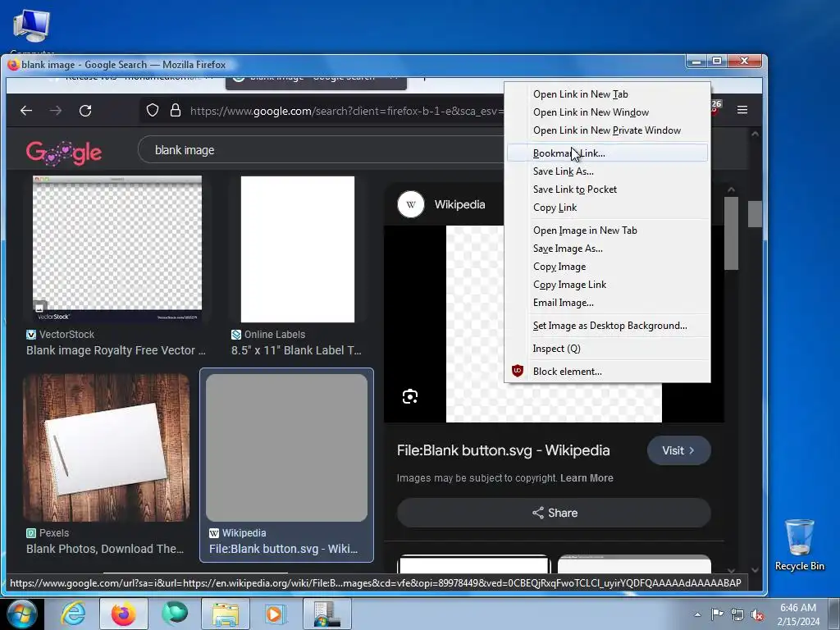840x630 pixels.
Task: Open the tracking protection shield icon
Action: pos(153,111)
